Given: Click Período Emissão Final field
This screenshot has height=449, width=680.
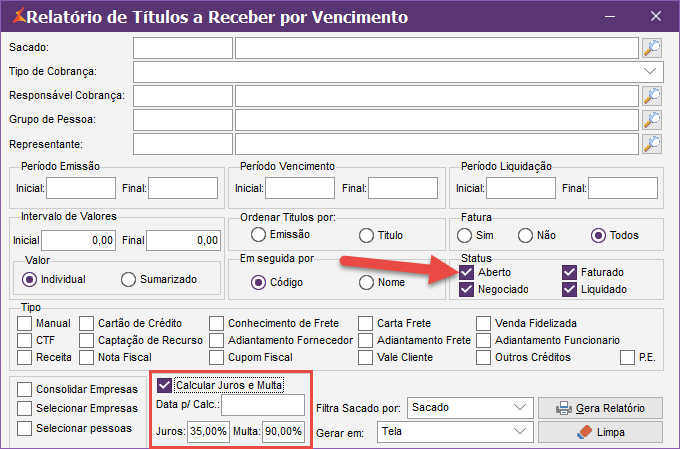Looking at the screenshot, I should pos(183,188).
